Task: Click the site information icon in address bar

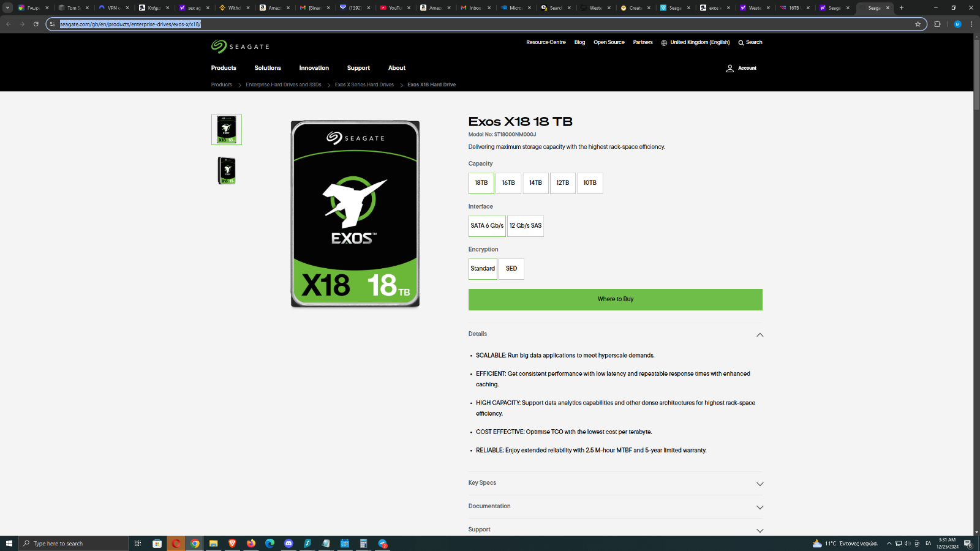Action: pyautogui.click(x=53, y=24)
